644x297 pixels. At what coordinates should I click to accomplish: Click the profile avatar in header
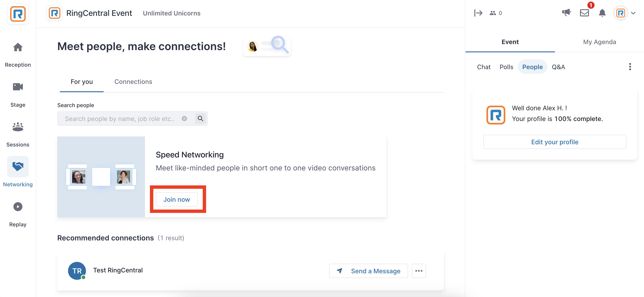point(621,13)
